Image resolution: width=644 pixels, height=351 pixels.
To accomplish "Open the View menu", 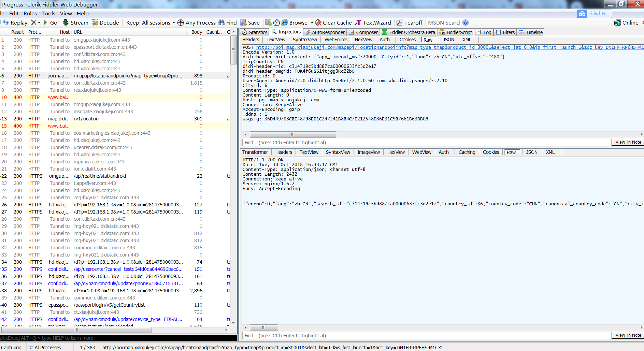I will click(66, 13).
